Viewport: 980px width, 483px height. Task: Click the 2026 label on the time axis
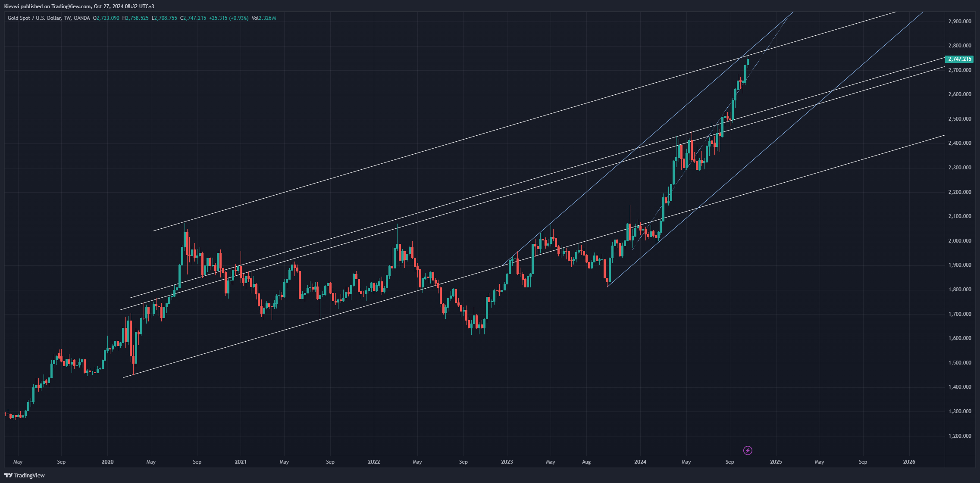tap(909, 462)
